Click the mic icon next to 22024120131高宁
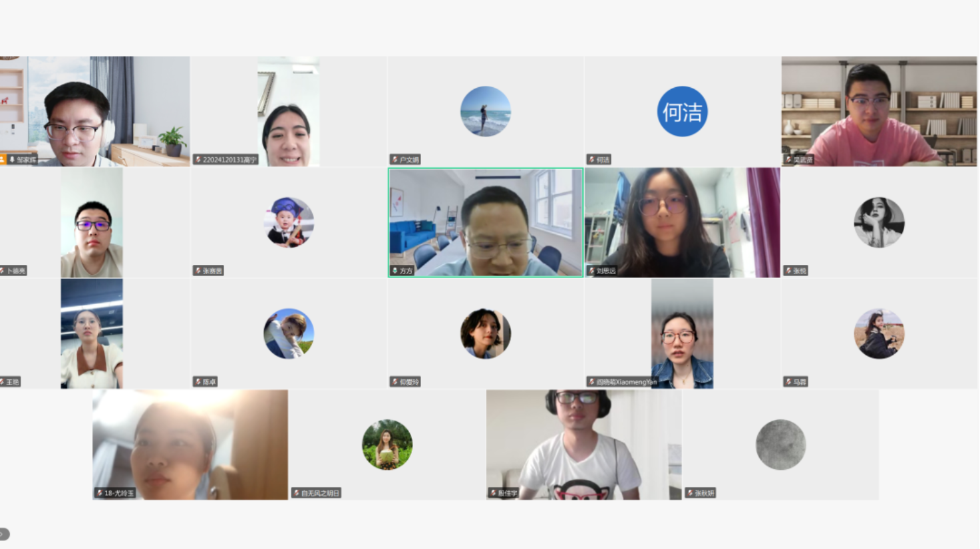This screenshot has height=549, width=980. (x=198, y=160)
